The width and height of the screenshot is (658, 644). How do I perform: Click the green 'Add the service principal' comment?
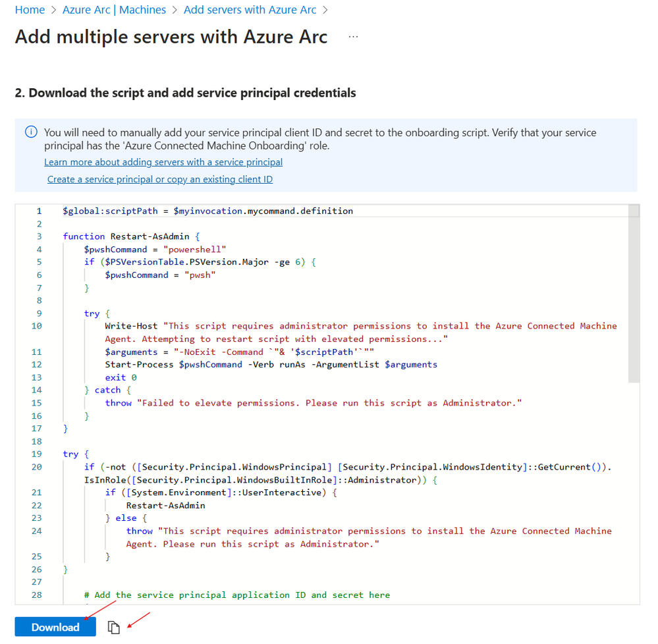tap(237, 595)
